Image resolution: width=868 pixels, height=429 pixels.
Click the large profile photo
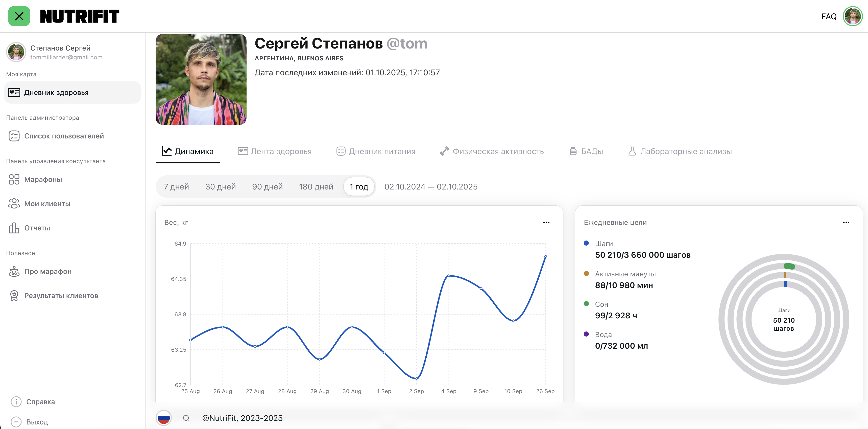coord(201,79)
